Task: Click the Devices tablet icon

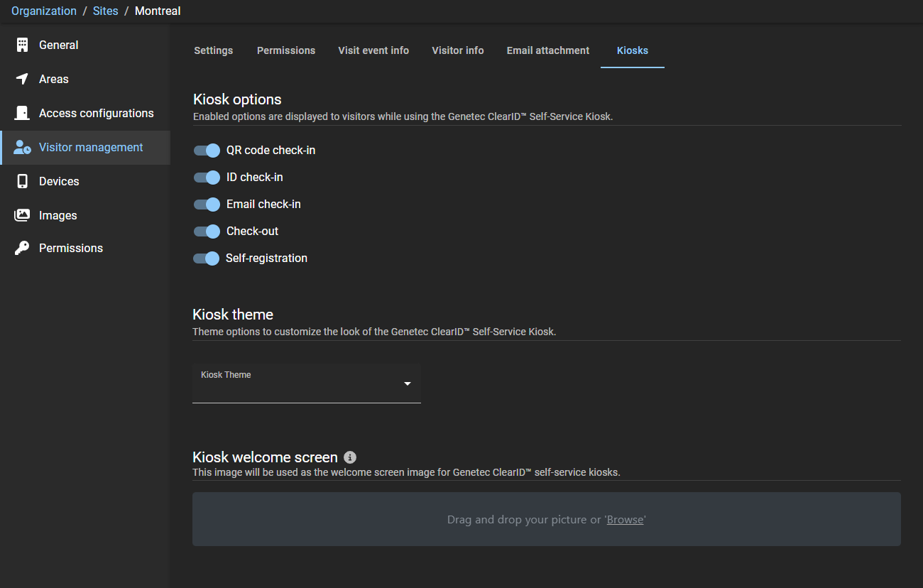Action: pos(22,181)
